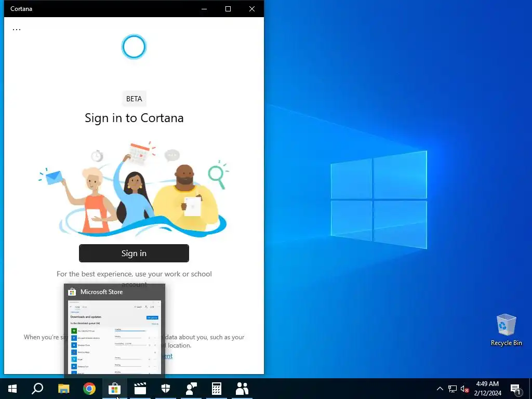Maximize the Cortana window

click(228, 9)
